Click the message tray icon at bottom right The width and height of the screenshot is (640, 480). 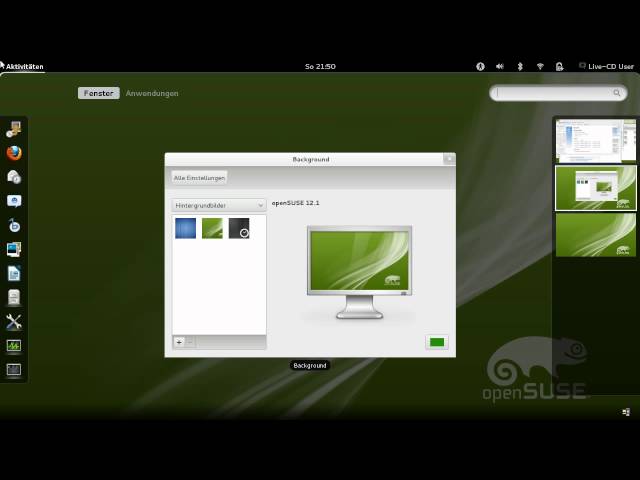pyautogui.click(x=626, y=412)
